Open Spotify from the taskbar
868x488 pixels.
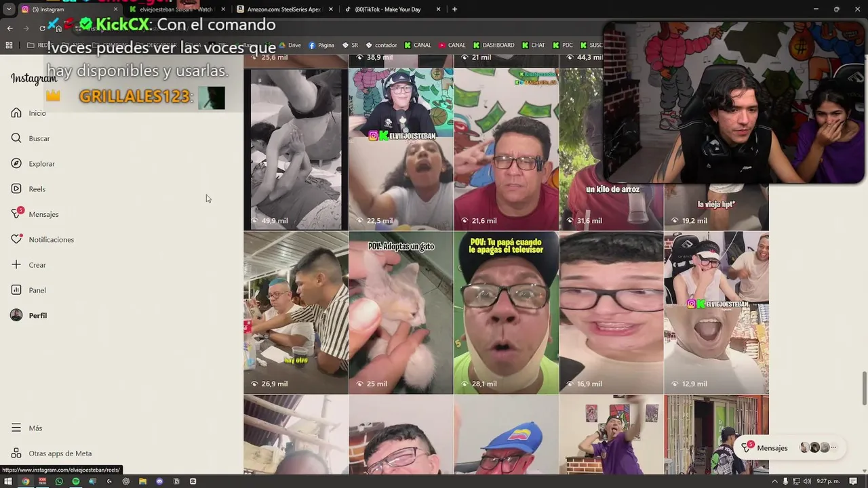coord(75,481)
